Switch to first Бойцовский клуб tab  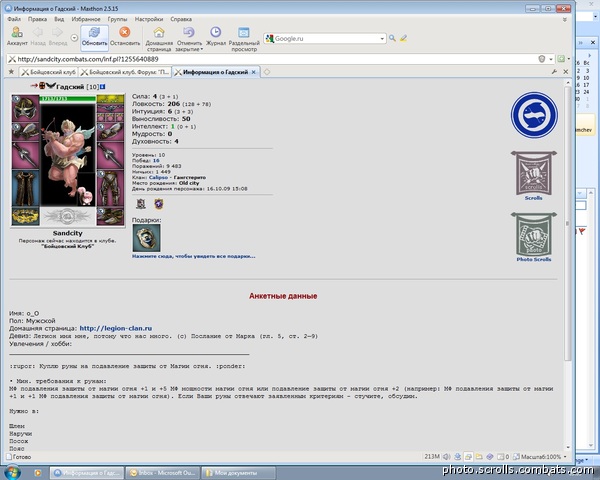tap(48, 72)
